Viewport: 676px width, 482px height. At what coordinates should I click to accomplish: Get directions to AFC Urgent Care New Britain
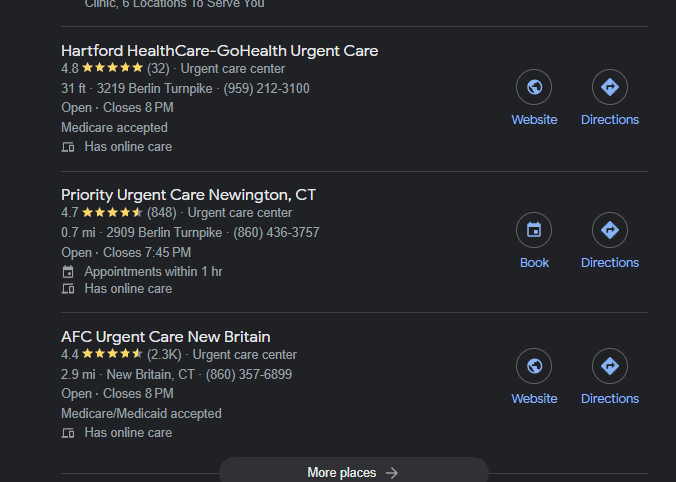tap(609, 367)
